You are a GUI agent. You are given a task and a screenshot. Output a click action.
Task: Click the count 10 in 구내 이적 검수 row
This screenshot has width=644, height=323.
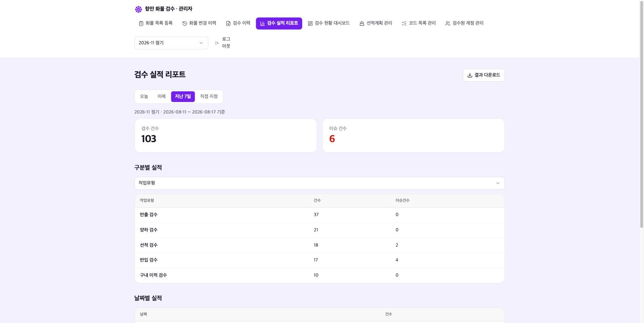pyautogui.click(x=316, y=276)
